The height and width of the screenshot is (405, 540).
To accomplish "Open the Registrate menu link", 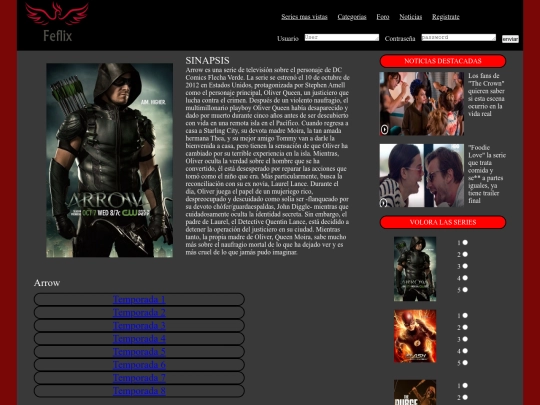I will point(446,17).
